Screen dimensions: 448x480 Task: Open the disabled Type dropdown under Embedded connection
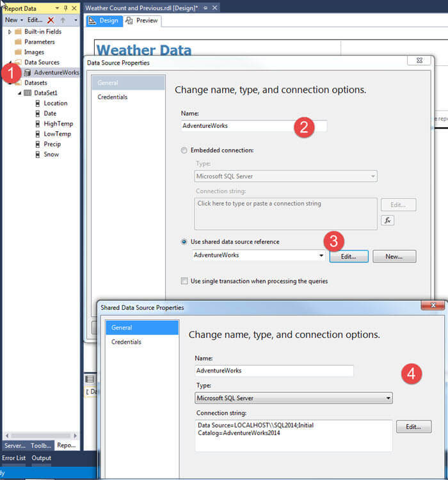285,177
